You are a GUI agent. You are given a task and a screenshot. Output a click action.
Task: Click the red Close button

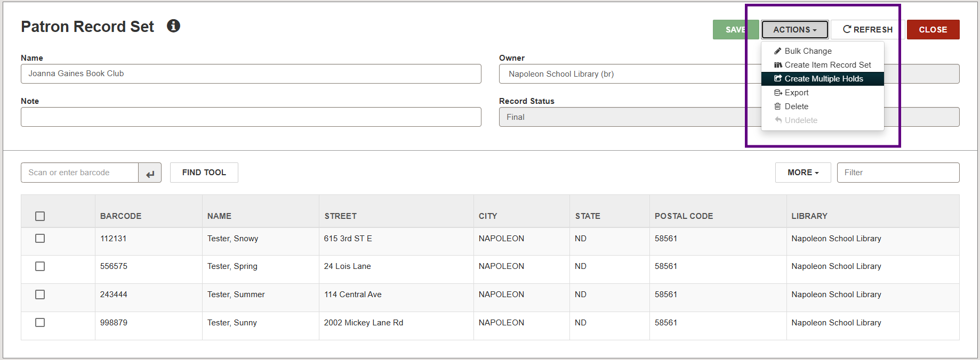(933, 30)
